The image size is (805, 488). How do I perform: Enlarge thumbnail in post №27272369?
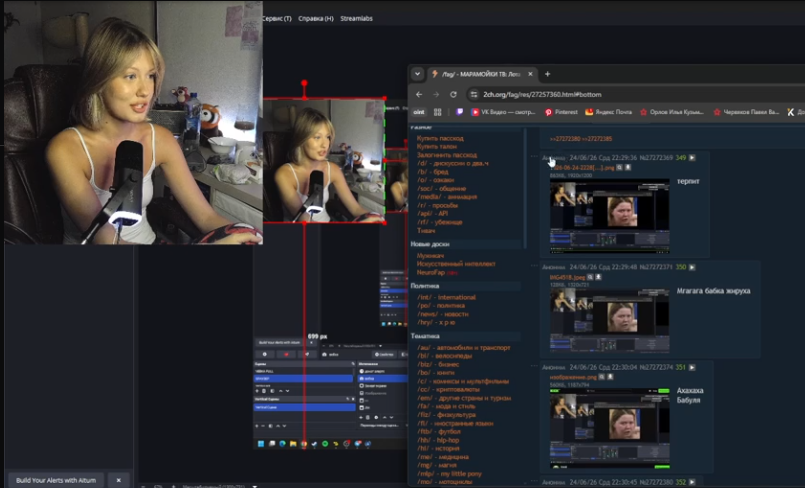click(609, 216)
